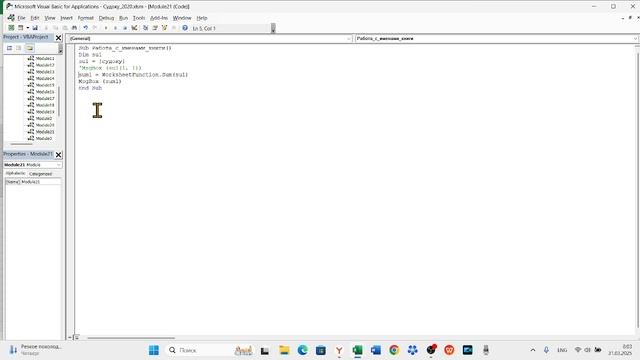Open the Insert object dropdown arrow in toolbar
The width and height of the screenshot is (640, 360).
27,28
